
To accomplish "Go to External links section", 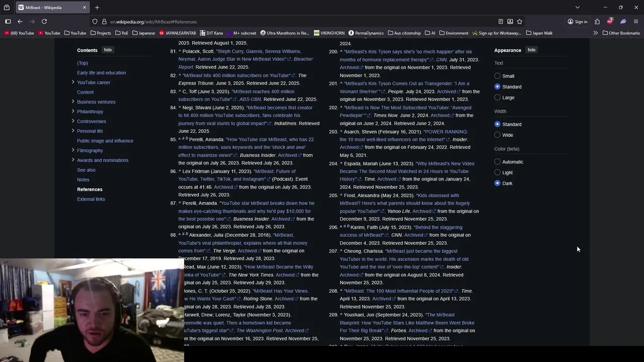I will [91, 199].
